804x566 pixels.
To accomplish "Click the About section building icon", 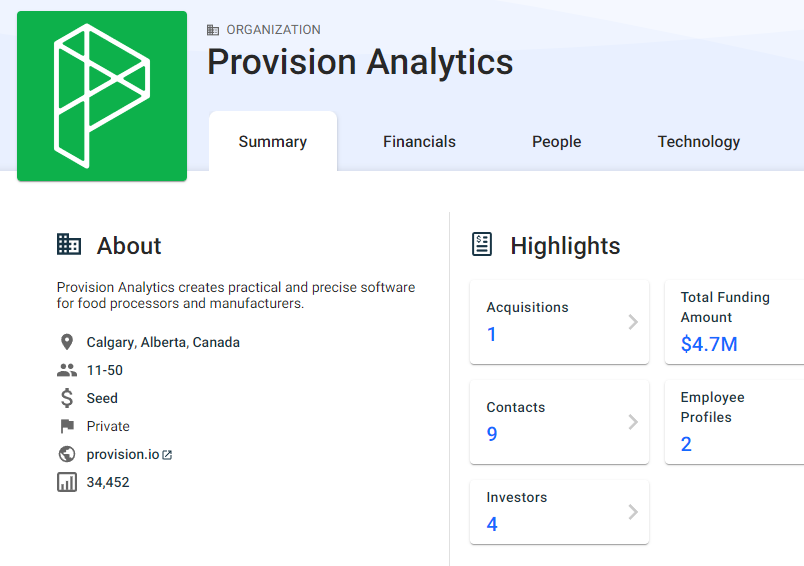I will click(x=69, y=244).
